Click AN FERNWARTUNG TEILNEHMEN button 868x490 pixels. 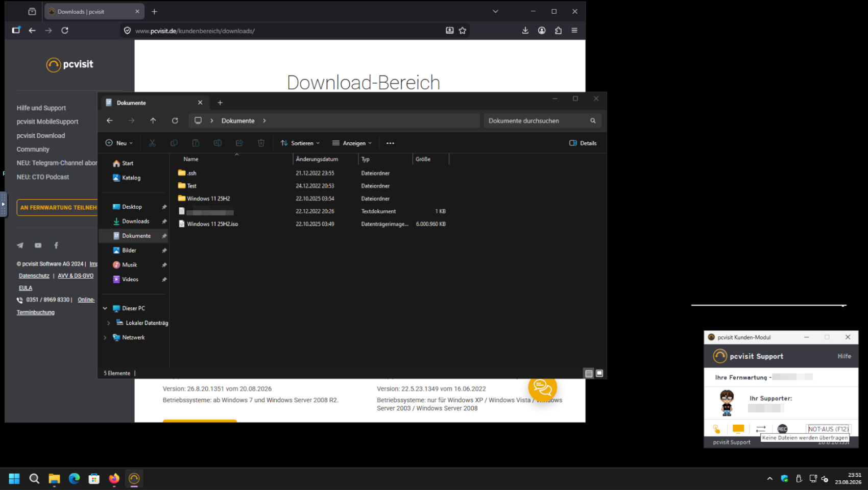pos(58,208)
